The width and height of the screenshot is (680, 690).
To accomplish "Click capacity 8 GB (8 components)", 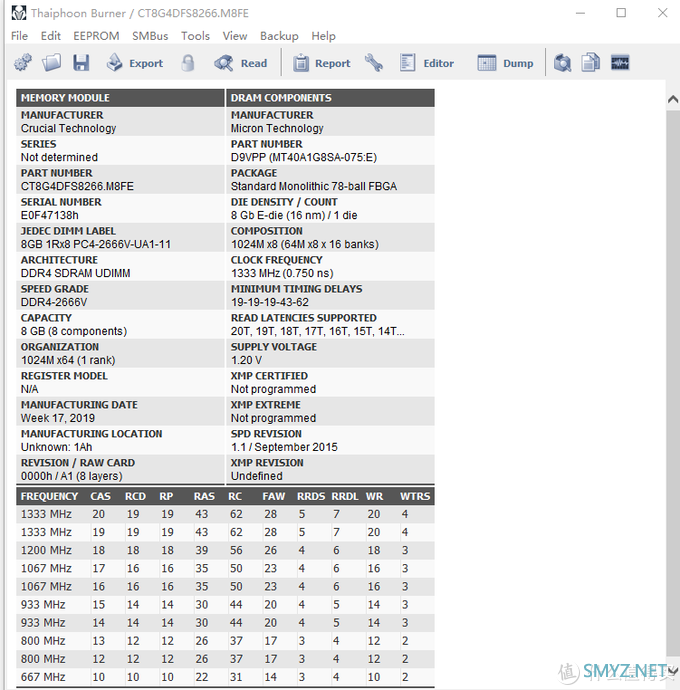I will (74, 332).
